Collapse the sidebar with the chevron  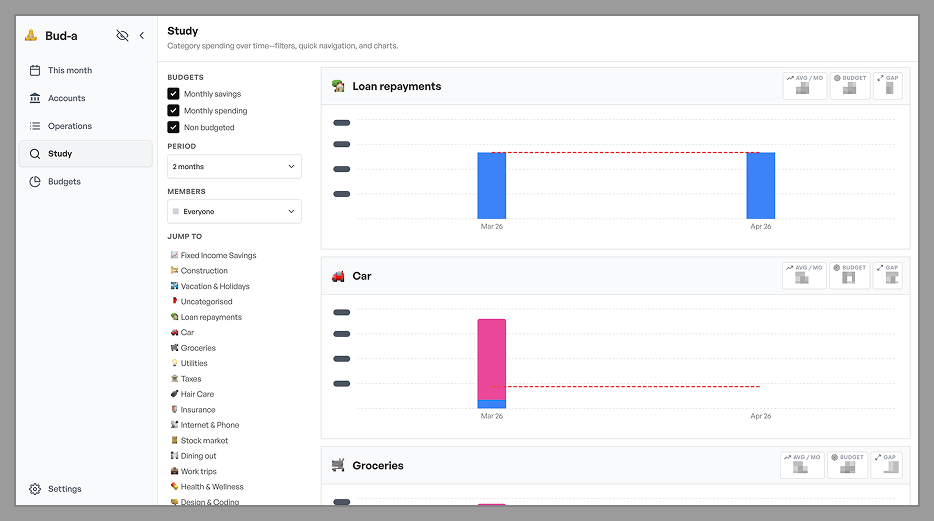pyautogui.click(x=142, y=36)
